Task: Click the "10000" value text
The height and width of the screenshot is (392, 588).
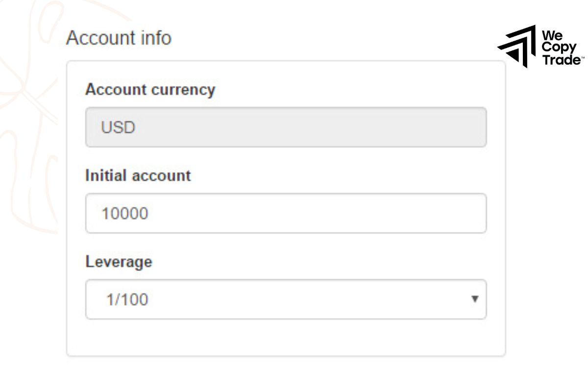Action: tap(124, 214)
